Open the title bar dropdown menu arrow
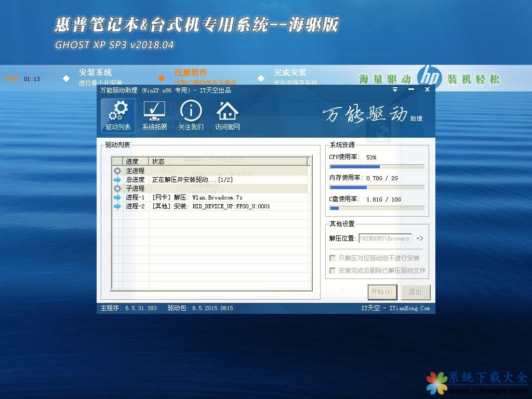The height and width of the screenshot is (399, 532). click(x=395, y=89)
